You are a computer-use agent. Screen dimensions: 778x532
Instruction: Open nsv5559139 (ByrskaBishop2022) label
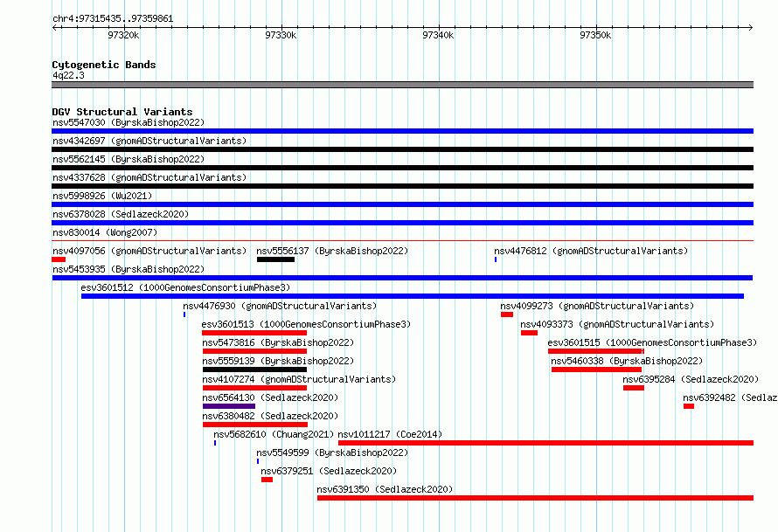[x=278, y=361]
